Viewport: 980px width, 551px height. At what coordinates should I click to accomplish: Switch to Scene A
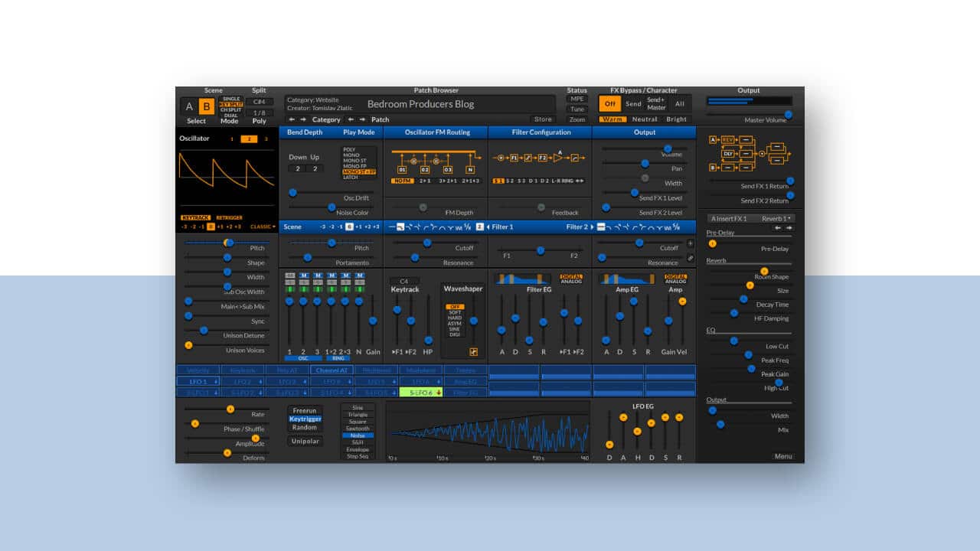click(x=189, y=107)
